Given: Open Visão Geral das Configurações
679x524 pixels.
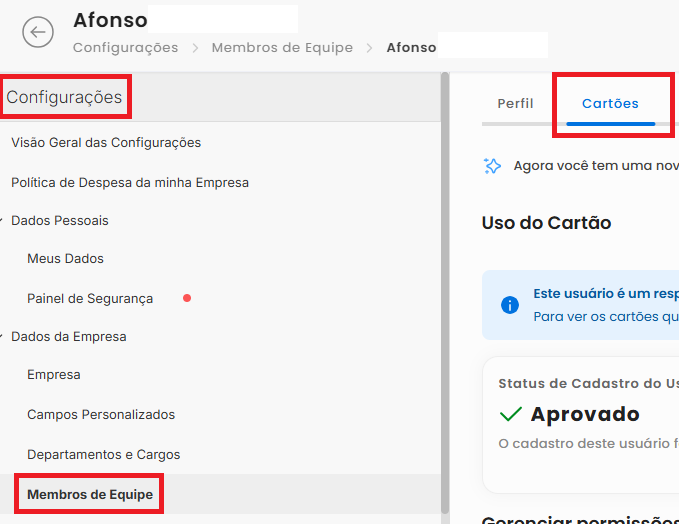Looking at the screenshot, I should (106, 143).
